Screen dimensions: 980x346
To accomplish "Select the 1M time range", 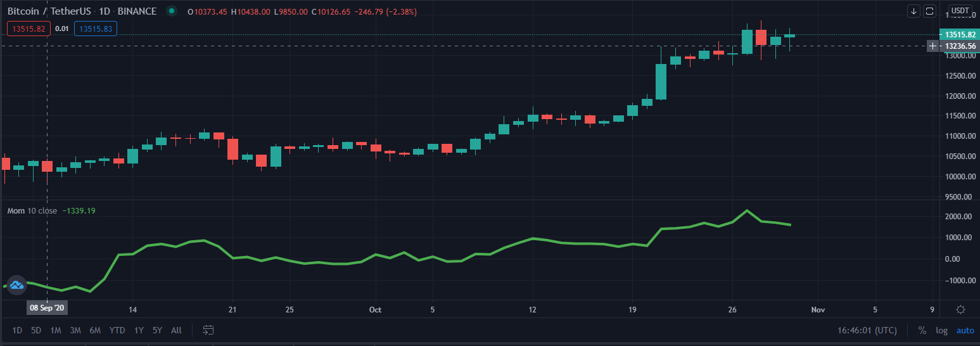I will pyautogui.click(x=56, y=330).
